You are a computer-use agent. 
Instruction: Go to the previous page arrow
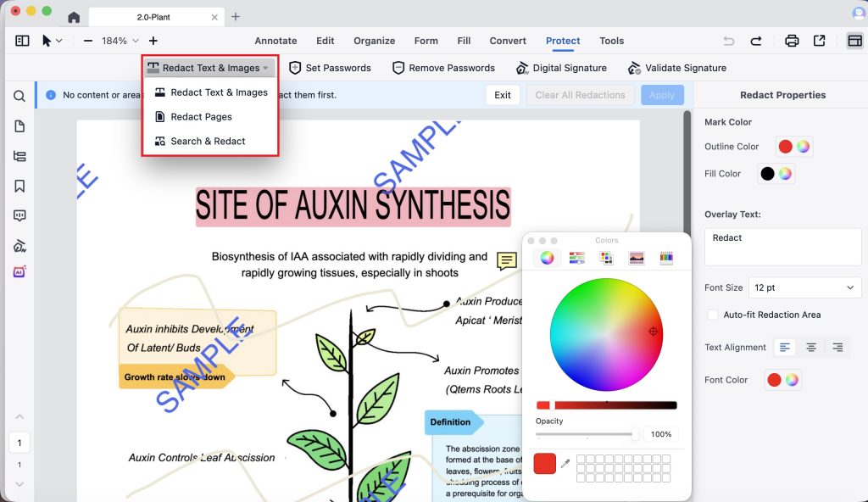tap(19, 416)
